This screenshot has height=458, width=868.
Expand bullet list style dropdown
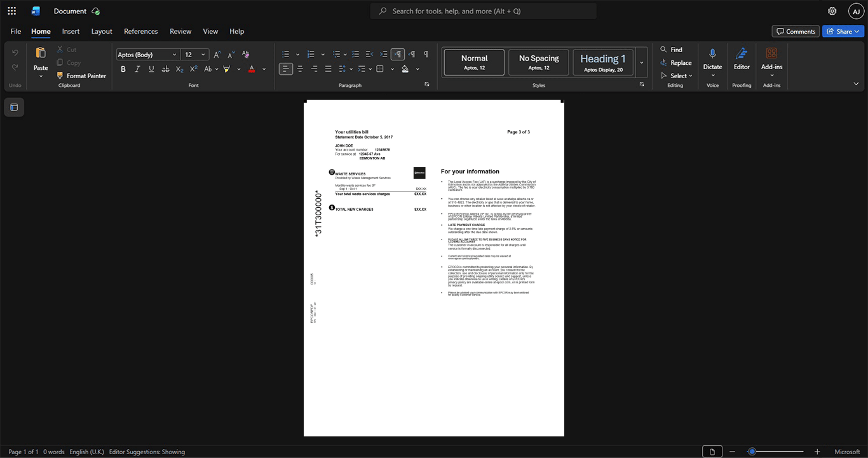coord(297,55)
